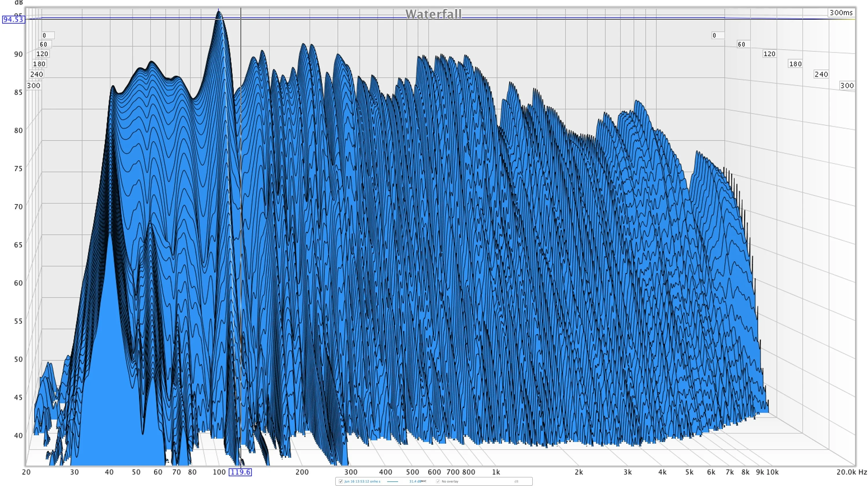The width and height of the screenshot is (868, 486).
Task: Click the '40' dB axis label
Action: coord(18,435)
